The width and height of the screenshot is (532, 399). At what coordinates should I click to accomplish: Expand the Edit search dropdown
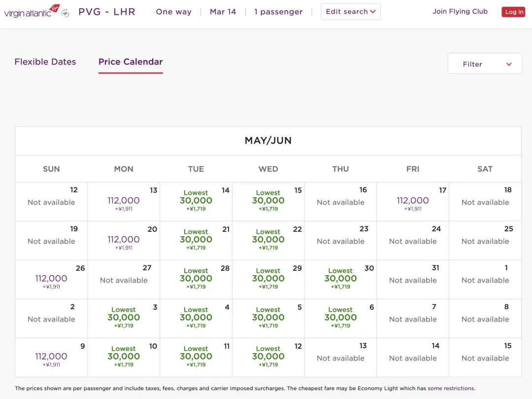(x=350, y=12)
